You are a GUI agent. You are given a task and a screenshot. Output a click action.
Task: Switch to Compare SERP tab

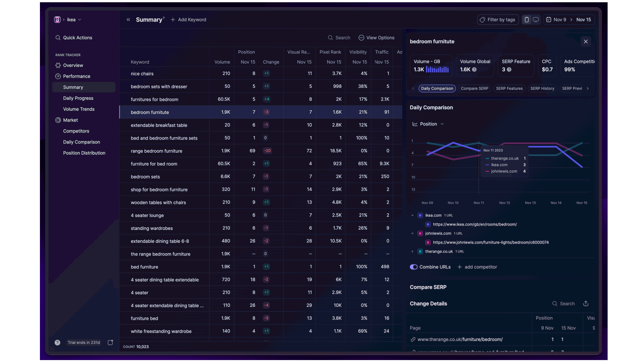pyautogui.click(x=474, y=88)
